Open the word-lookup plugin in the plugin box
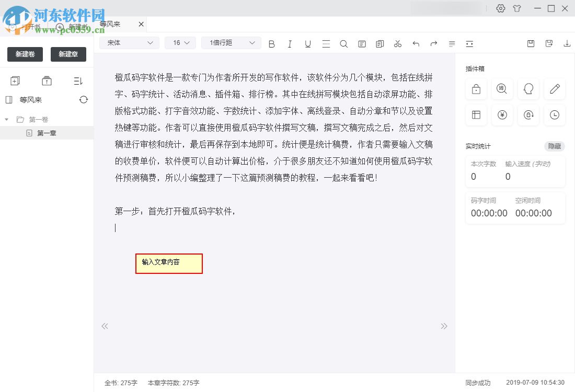The height and width of the screenshot is (392, 575). pos(502,89)
